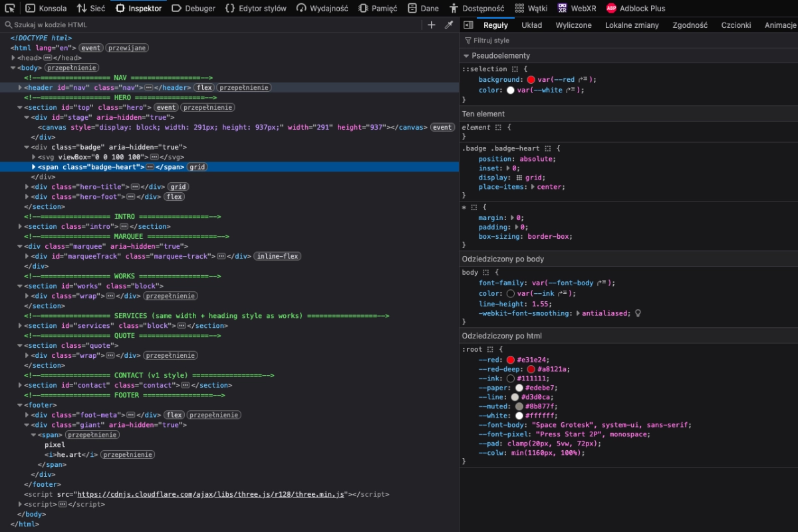
Task: Click the filter funnel icon in styles
Action: (x=467, y=41)
